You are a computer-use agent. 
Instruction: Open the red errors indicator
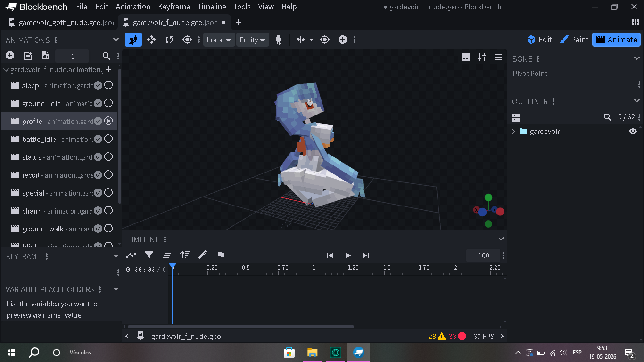click(457, 336)
